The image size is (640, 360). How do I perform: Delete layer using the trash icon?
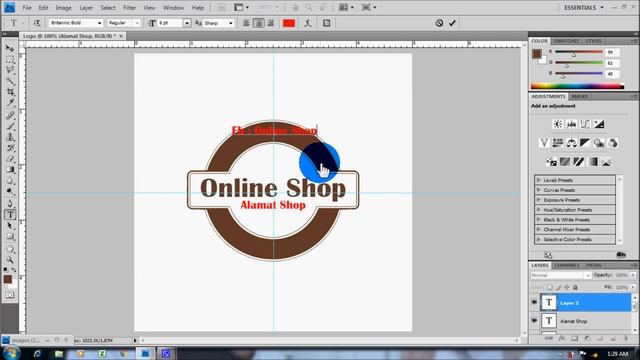pyautogui.click(x=626, y=339)
